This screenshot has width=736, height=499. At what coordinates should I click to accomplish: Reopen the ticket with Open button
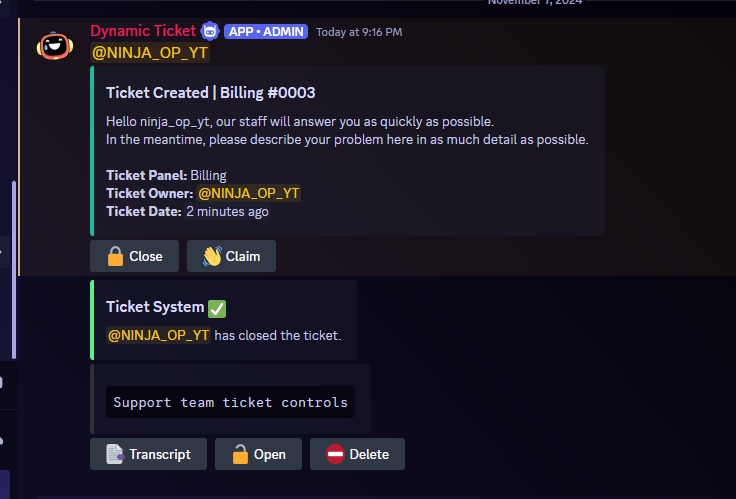[x=258, y=454]
